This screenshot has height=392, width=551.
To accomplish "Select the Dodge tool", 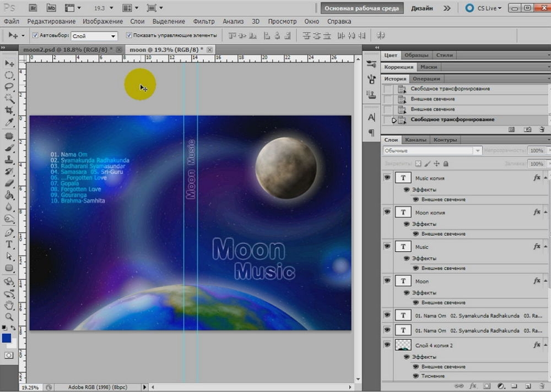I will (x=9, y=219).
